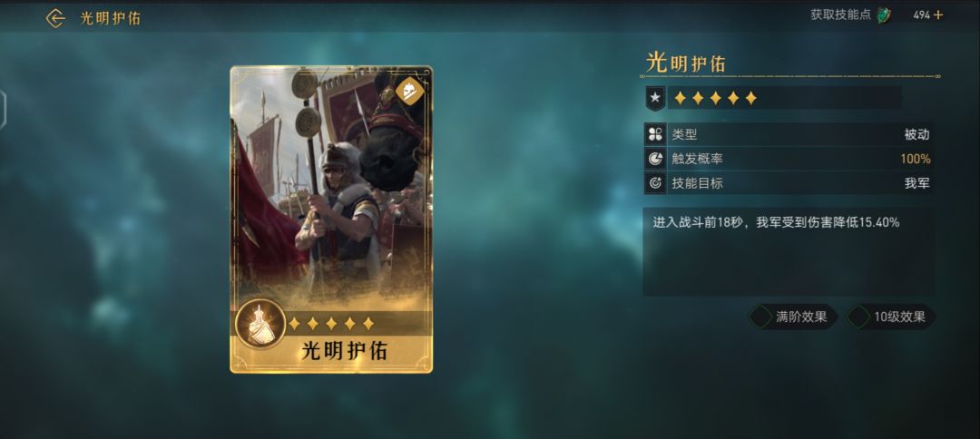Click the 光明护佑 name banner on card

(x=345, y=351)
